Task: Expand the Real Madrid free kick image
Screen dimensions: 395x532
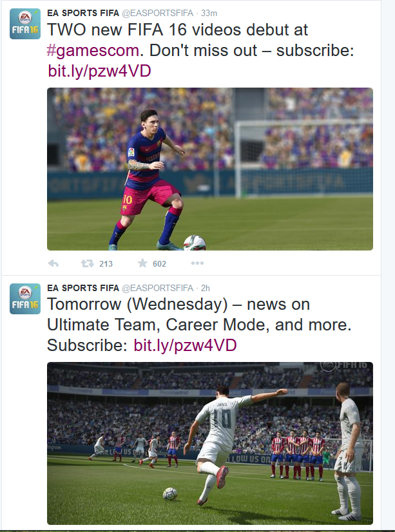Action: pyautogui.click(x=210, y=443)
